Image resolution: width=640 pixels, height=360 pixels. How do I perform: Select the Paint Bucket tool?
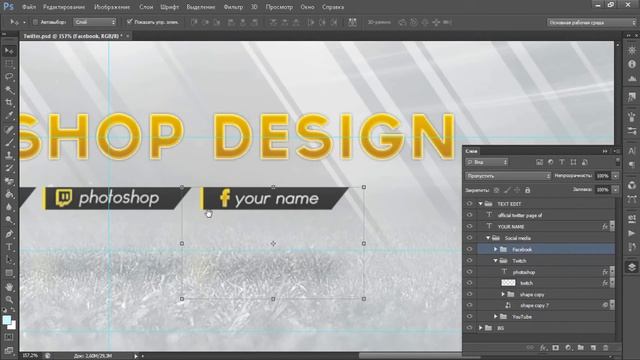[9, 194]
